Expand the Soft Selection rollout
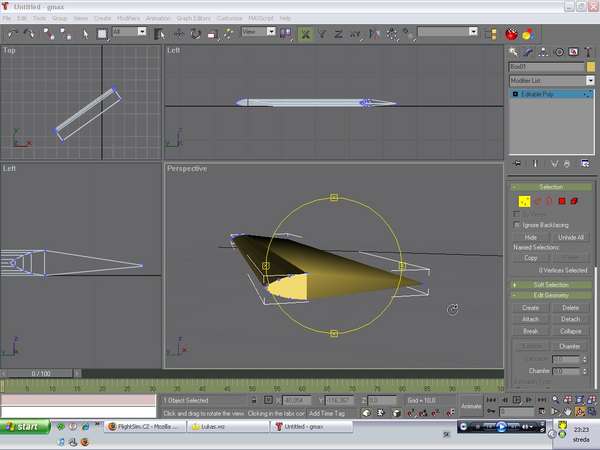 click(551, 285)
